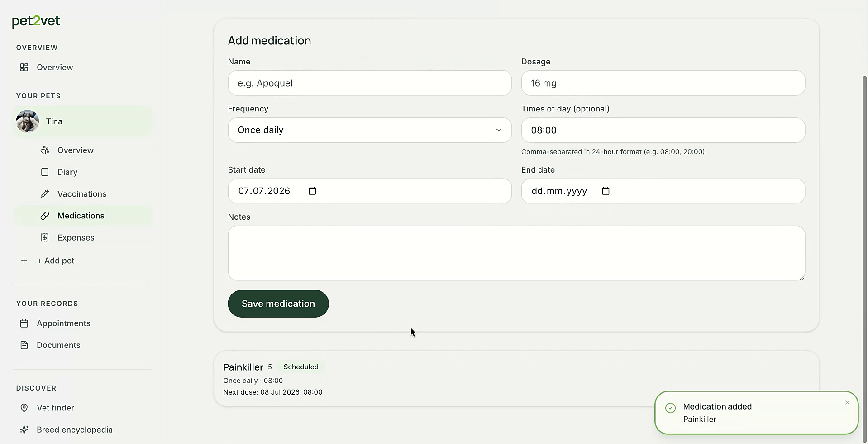This screenshot has height=444, width=868.
Task: Click the Breed encyclopedia sparkle icon
Action: pyautogui.click(x=24, y=430)
